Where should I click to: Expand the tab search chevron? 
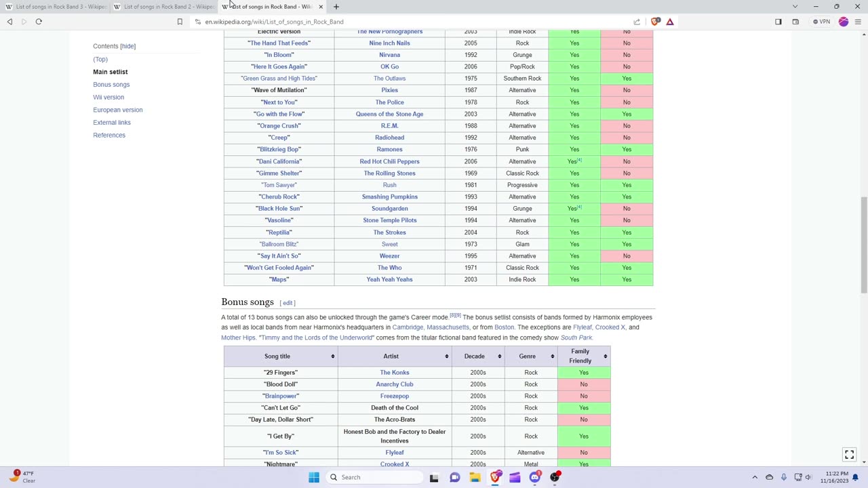[795, 7]
